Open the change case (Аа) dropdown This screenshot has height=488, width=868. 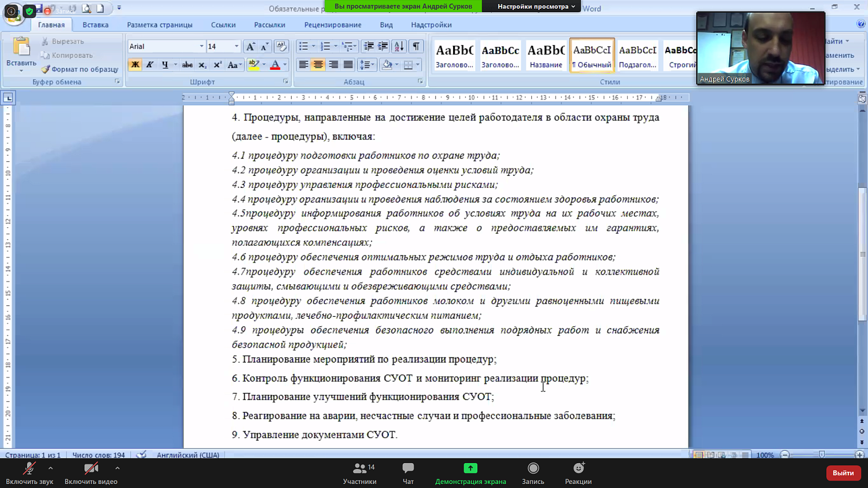(x=234, y=65)
